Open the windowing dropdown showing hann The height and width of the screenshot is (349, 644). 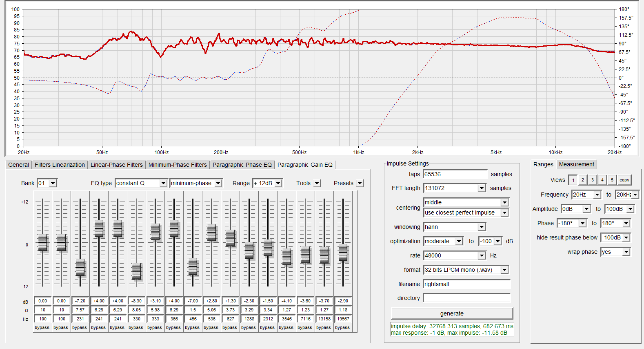click(482, 227)
